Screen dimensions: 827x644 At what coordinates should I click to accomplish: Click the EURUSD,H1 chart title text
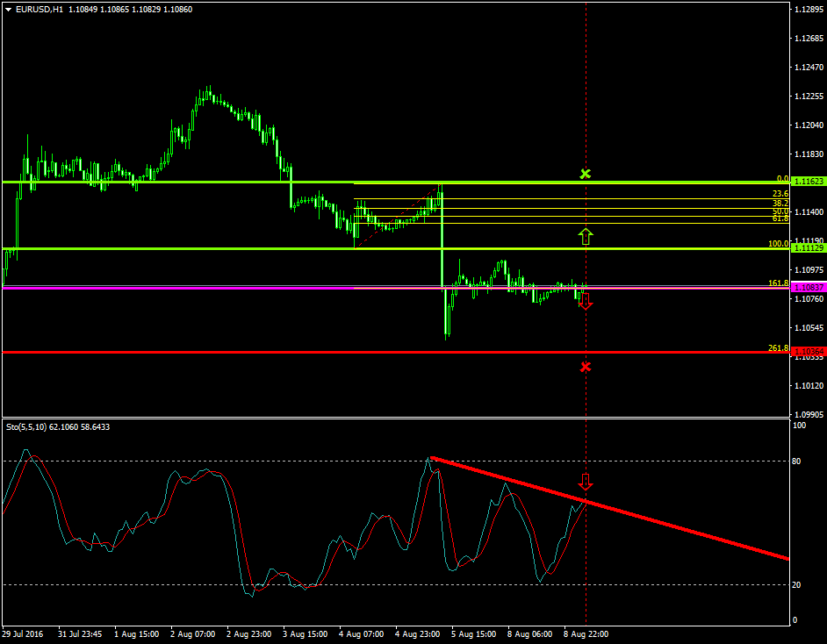pyautogui.click(x=40, y=8)
